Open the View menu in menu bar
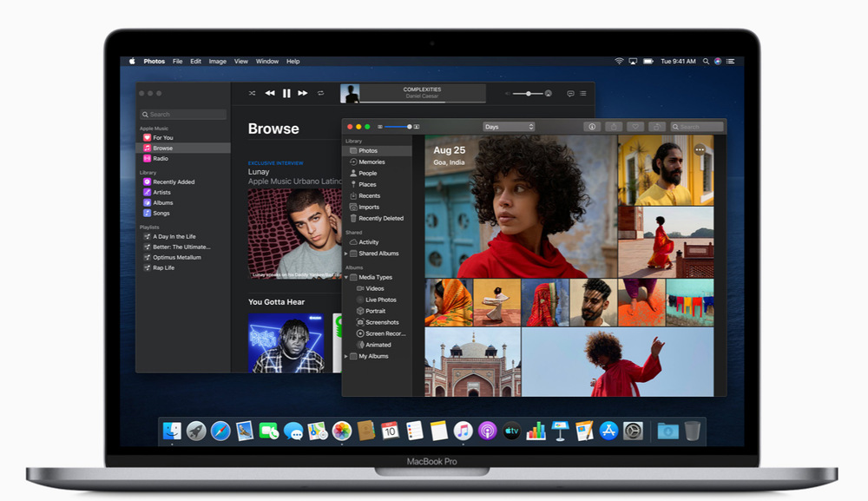This screenshot has height=501, width=868. [x=240, y=62]
